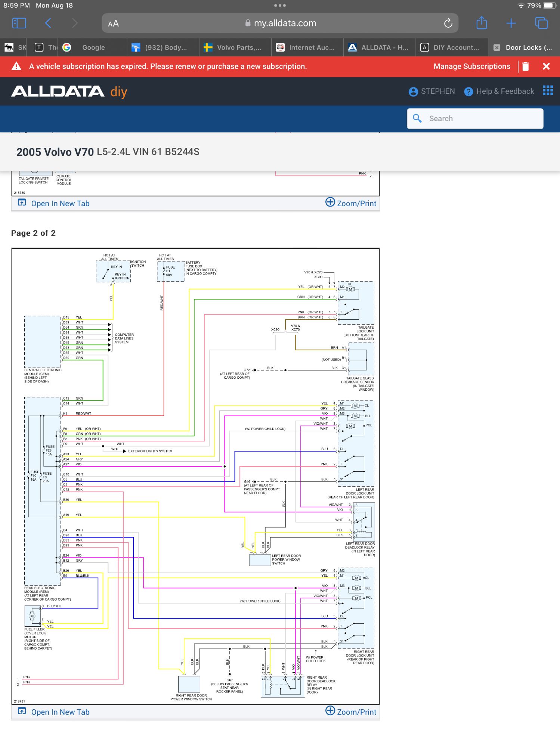Dismiss the red subscription expired banner
The image size is (560, 747).
(x=546, y=66)
